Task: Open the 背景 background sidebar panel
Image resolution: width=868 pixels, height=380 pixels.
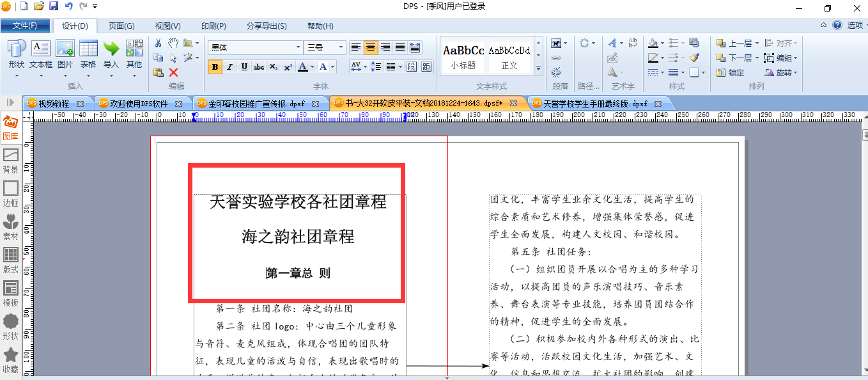Action: pos(11,161)
